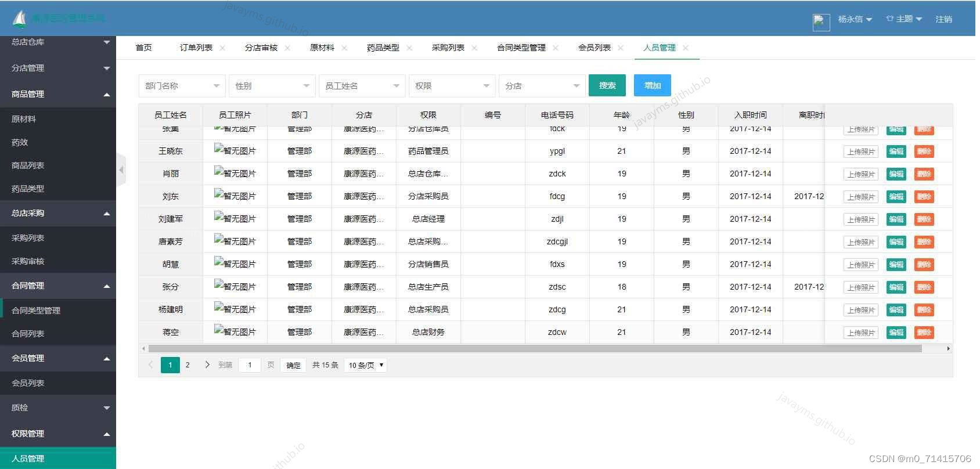
Task: Switch to the 合同类型管理 tab
Action: click(521, 48)
